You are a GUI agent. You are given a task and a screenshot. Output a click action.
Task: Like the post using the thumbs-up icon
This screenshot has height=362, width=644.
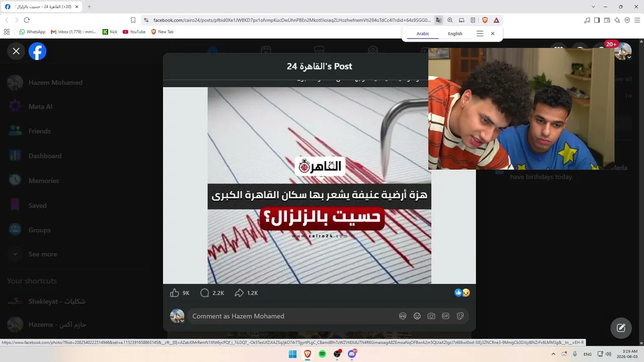175,293
